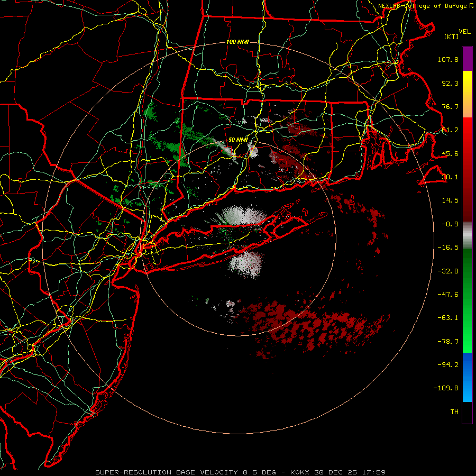Click the 76.7 velocity scale value
Viewport: 476px width, 476px height.
click(450, 106)
